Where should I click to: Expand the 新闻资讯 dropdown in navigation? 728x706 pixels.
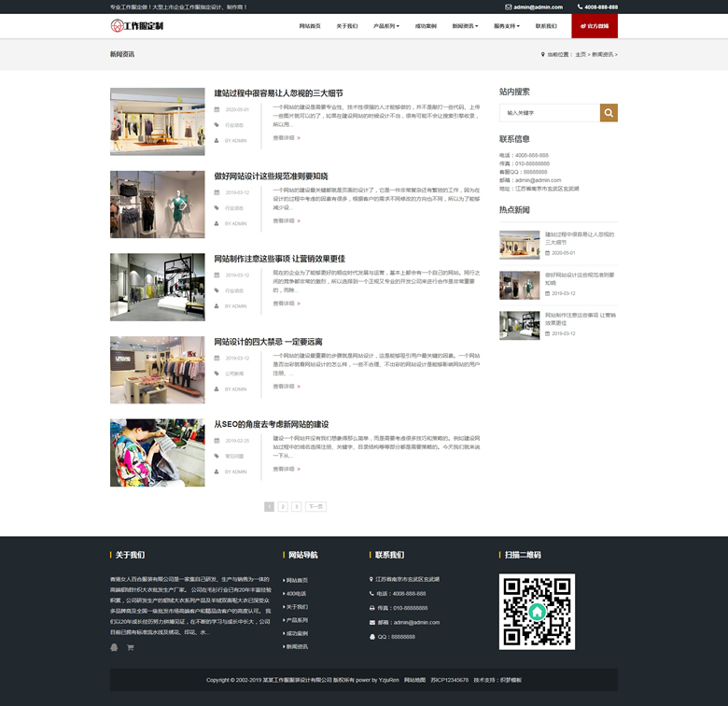coord(465,26)
